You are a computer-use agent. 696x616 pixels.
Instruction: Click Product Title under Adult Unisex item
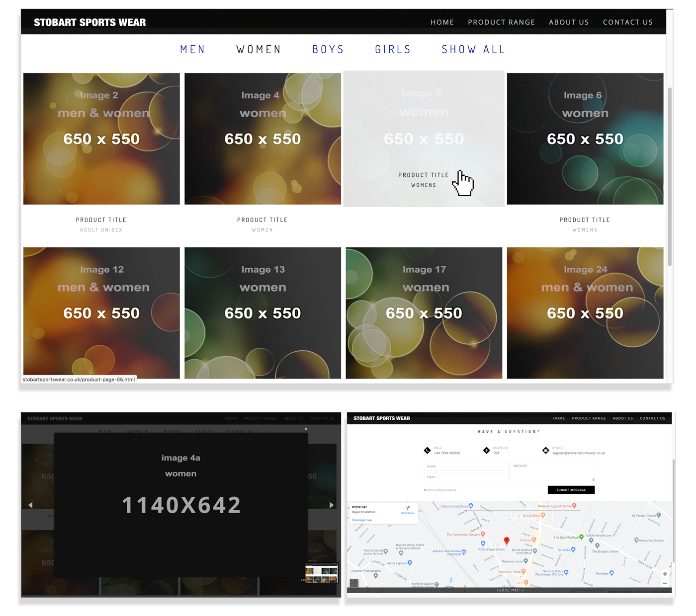coord(101,220)
